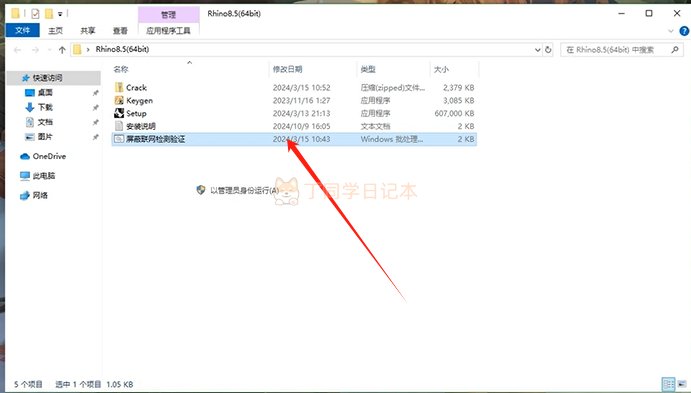Open the recent locations dropdown arrow
This screenshot has height=393, width=691.
point(49,50)
